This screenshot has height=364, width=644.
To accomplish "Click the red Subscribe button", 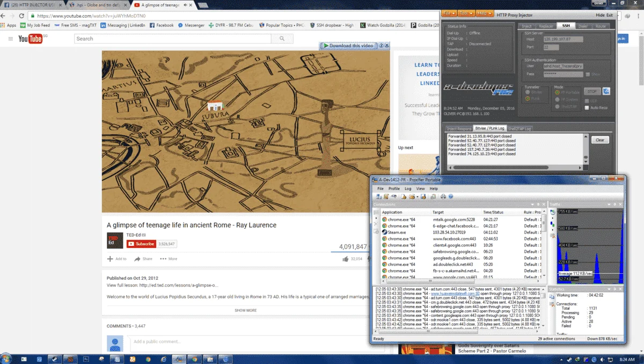I will click(x=141, y=244).
